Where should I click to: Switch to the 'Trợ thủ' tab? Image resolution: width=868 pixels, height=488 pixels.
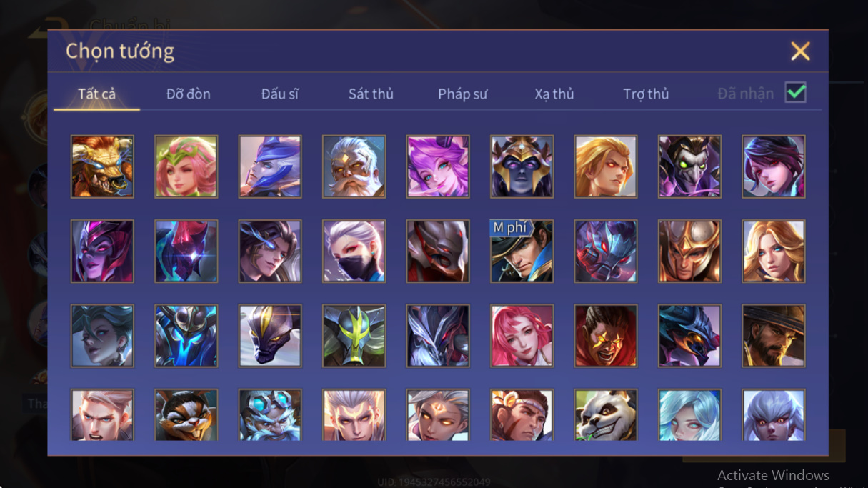tap(646, 94)
